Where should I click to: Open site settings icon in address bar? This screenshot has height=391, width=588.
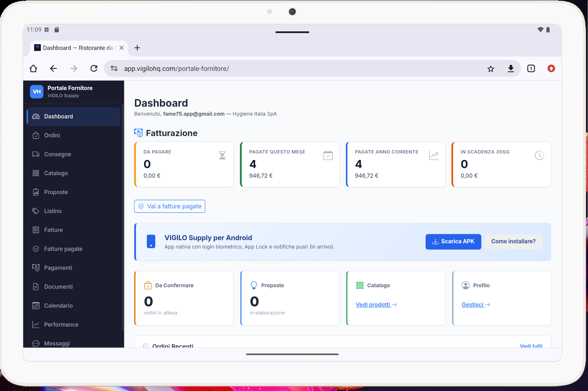(x=114, y=68)
